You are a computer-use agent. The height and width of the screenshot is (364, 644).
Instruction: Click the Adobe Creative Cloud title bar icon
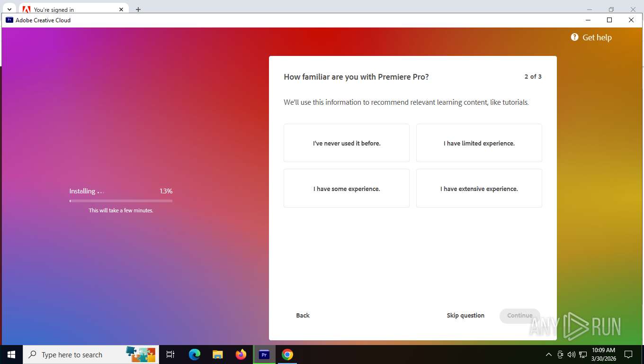click(9, 20)
